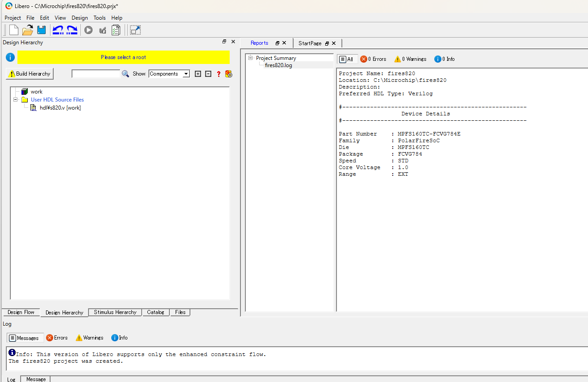588x382 pixels.
Task: Select the Log tab at bottom
Action: 11,379
